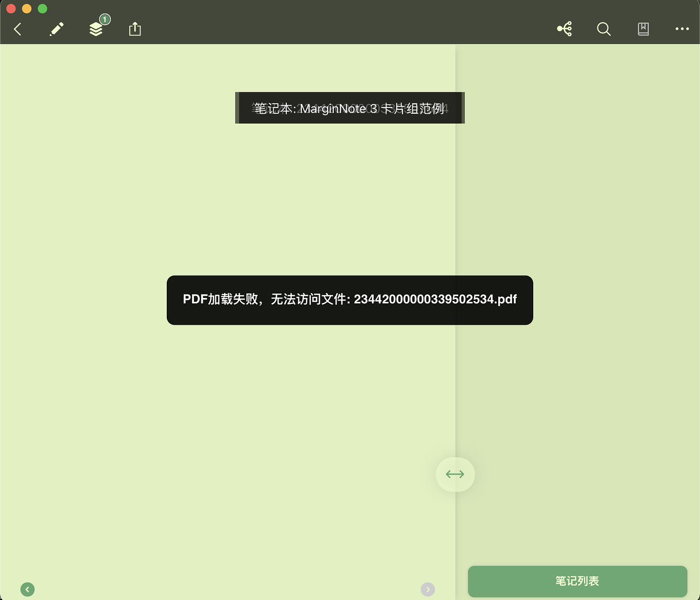Click the PDF加载失败 error message
This screenshot has height=600, width=700.
click(350, 300)
